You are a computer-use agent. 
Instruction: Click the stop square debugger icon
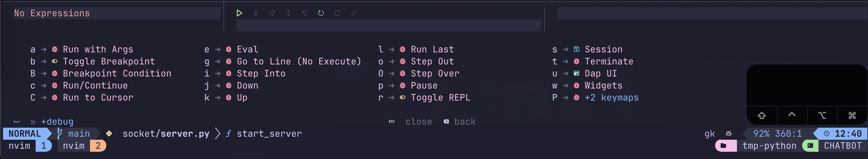pyautogui.click(x=337, y=13)
